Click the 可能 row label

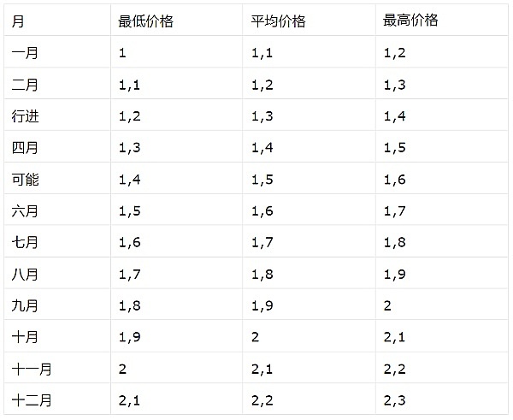pos(26,180)
